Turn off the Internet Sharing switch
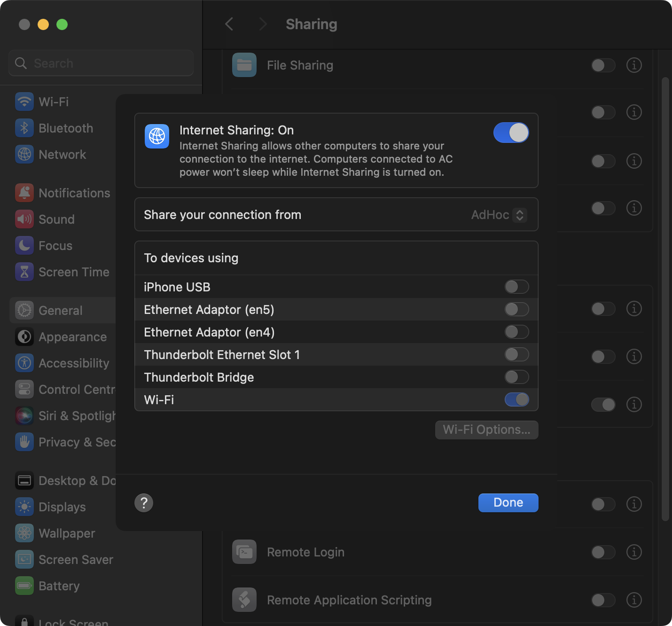Screen dimensions: 672x626 pyautogui.click(x=511, y=133)
